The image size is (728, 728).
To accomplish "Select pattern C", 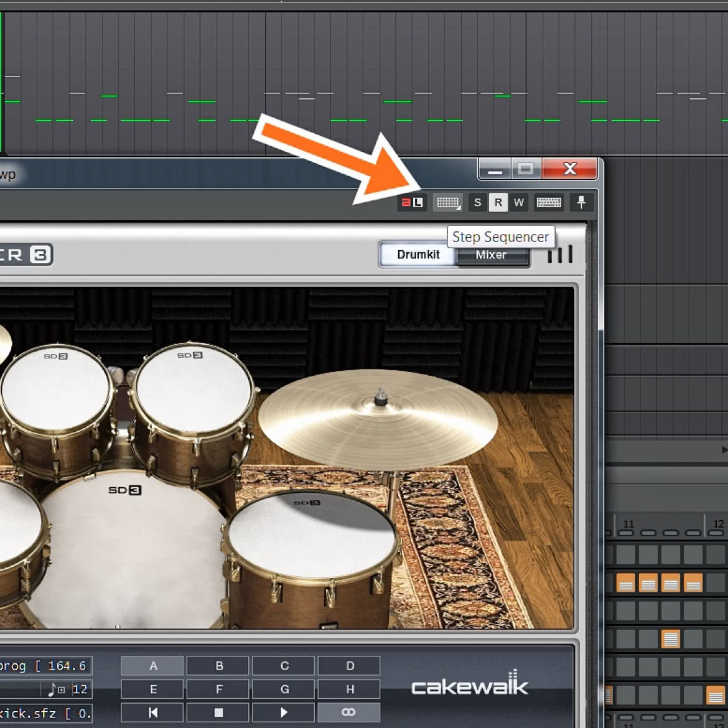I will click(284, 666).
